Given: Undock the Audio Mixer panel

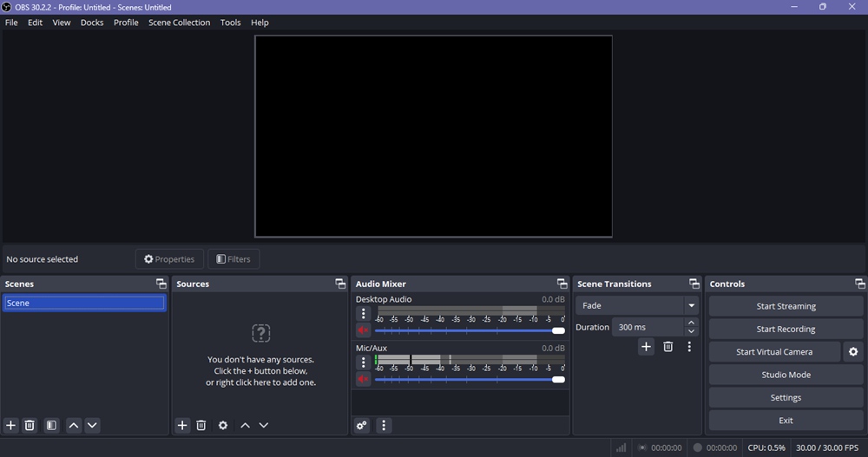Looking at the screenshot, I should click(562, 284).
